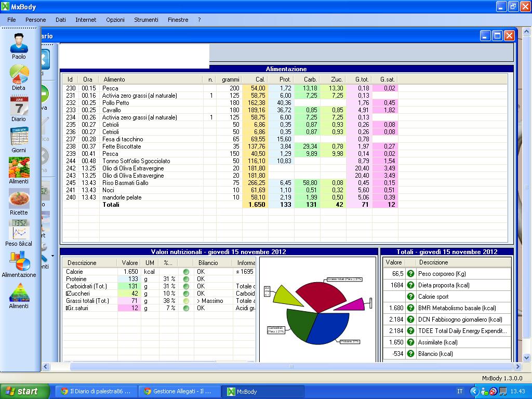Viewport: 532px width, 399px height.
Task: Open the Giorni schedule icon
Action: tap(19, 137)
